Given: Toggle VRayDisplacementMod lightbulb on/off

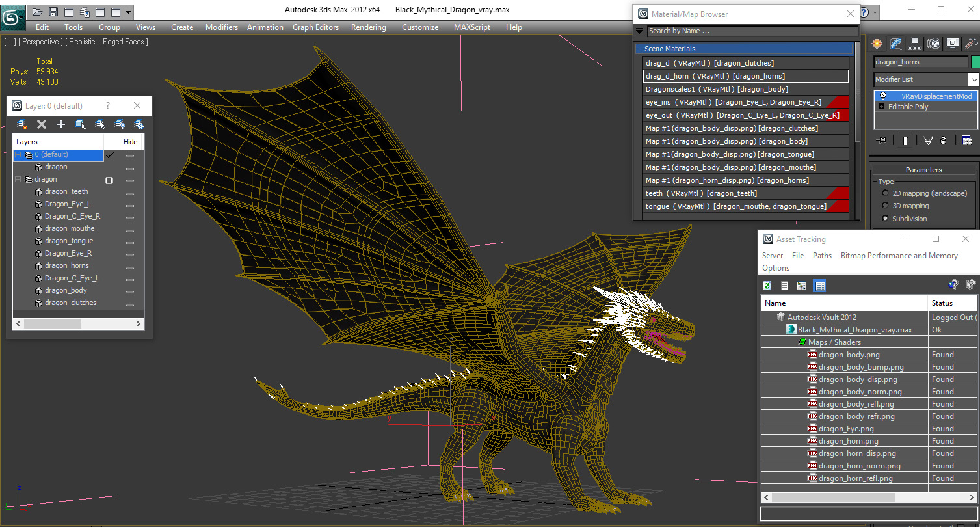Looking at the screenshot, I should click(883, 96).
